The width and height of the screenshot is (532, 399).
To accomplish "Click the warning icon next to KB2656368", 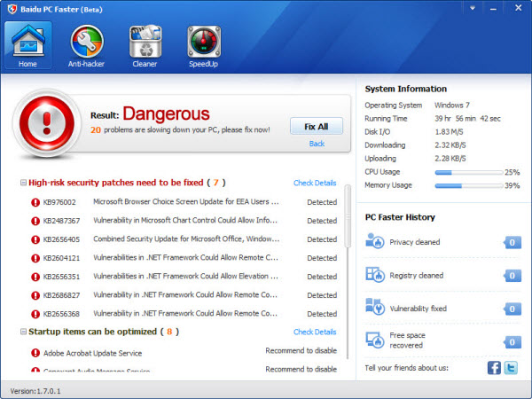I will pos(35,314).
